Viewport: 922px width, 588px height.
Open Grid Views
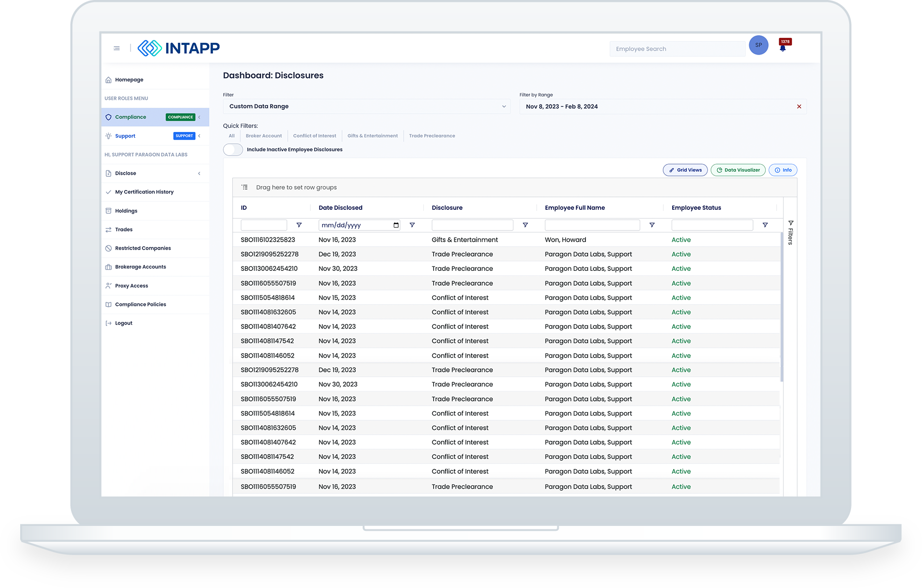(x=685, y=170)
